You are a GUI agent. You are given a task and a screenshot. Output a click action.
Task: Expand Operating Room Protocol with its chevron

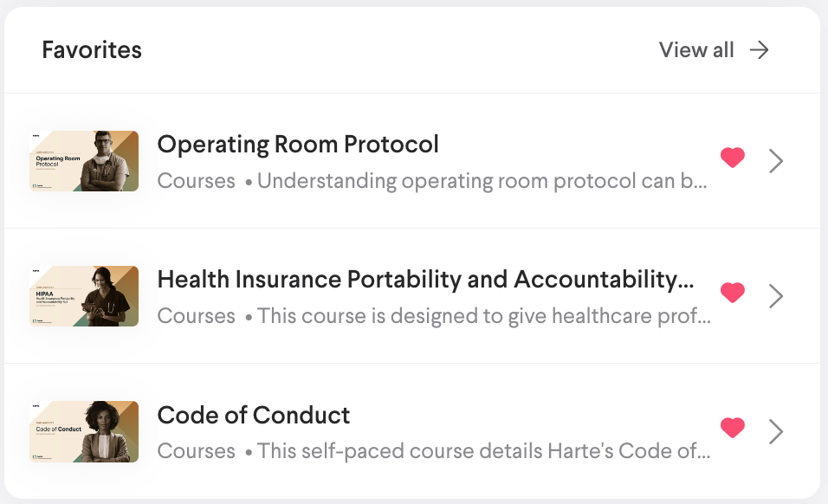776,160
